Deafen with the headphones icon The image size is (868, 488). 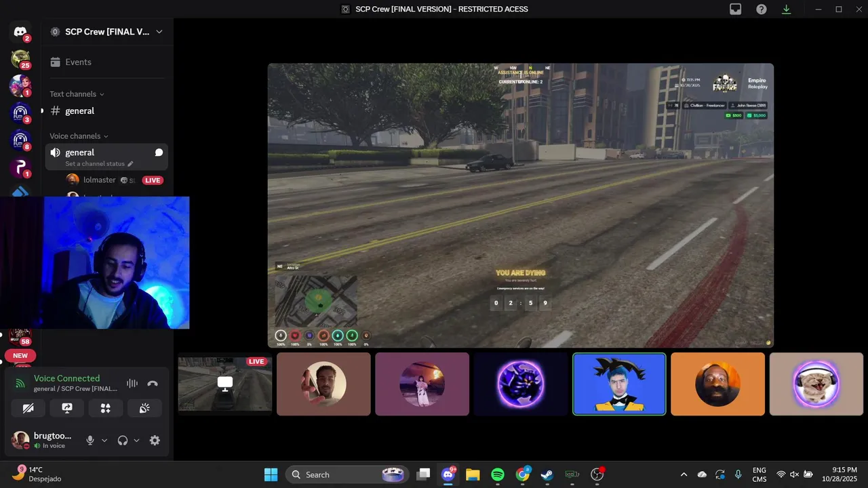122,440
